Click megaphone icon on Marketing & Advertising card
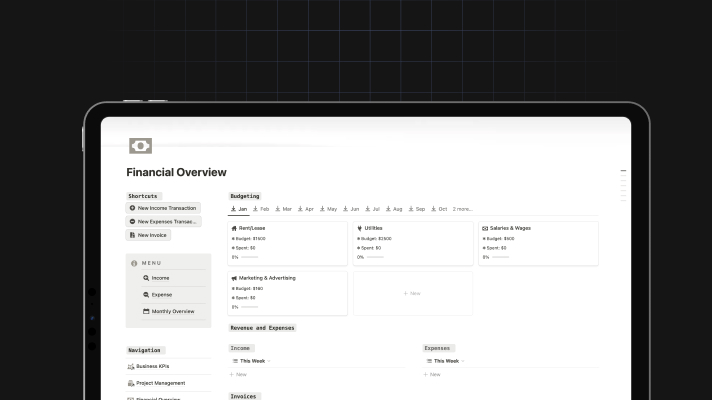Screen dimensions: 712x400 pos(234,278)
